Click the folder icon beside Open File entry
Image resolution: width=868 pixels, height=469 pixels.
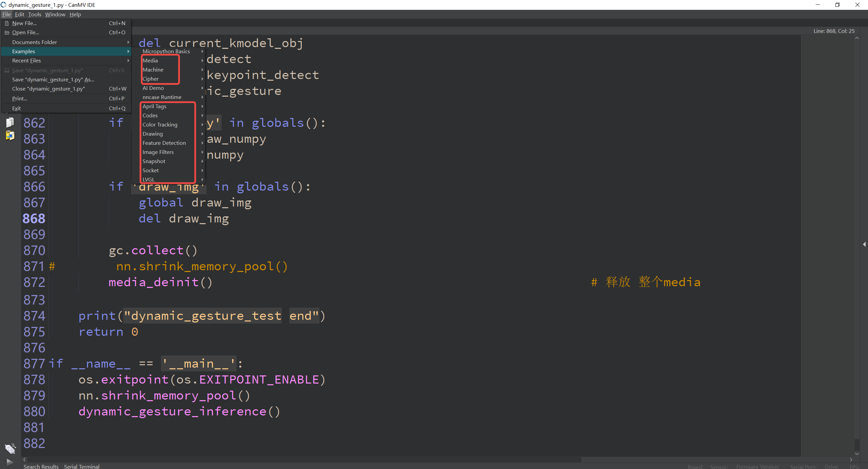(x=7, y=32)
